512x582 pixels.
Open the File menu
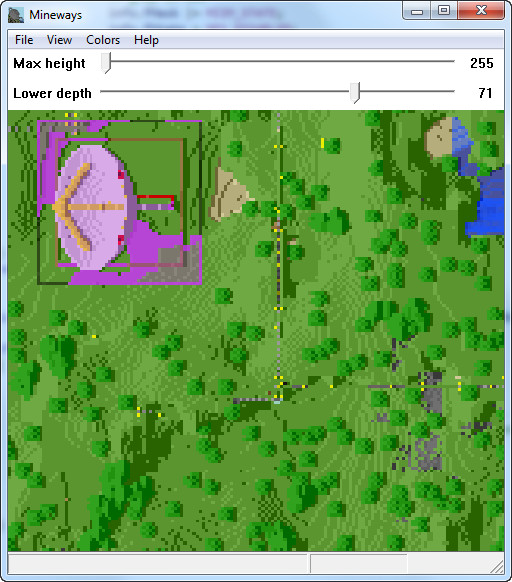pos(24,40)
